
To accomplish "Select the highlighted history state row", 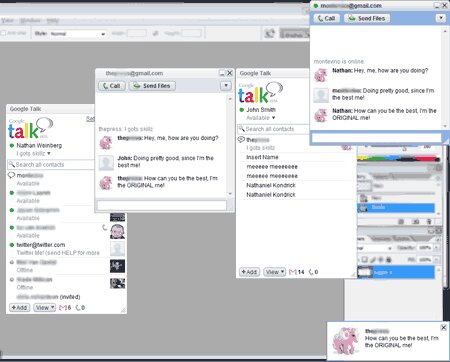I will [396, 208].
